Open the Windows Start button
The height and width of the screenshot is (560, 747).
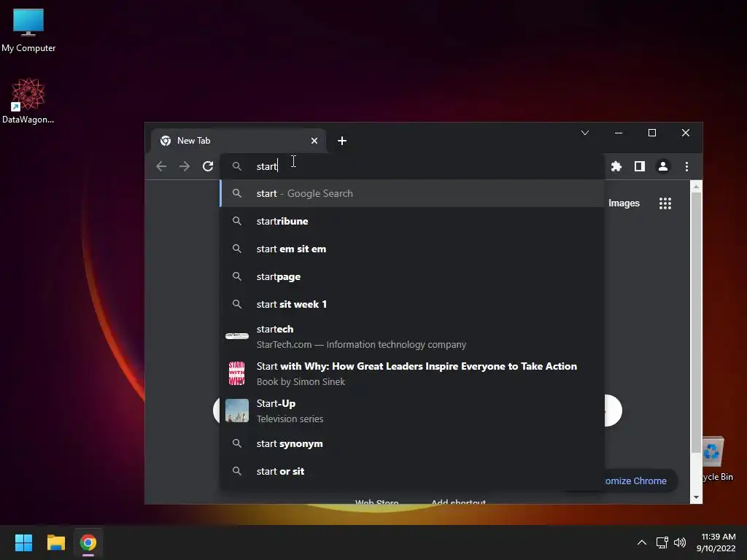coord(23,542)
